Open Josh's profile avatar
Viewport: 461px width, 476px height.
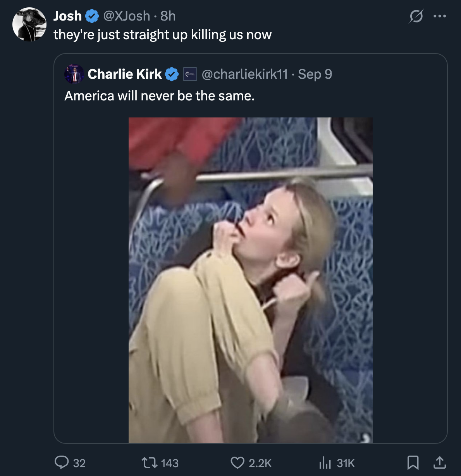29,24
